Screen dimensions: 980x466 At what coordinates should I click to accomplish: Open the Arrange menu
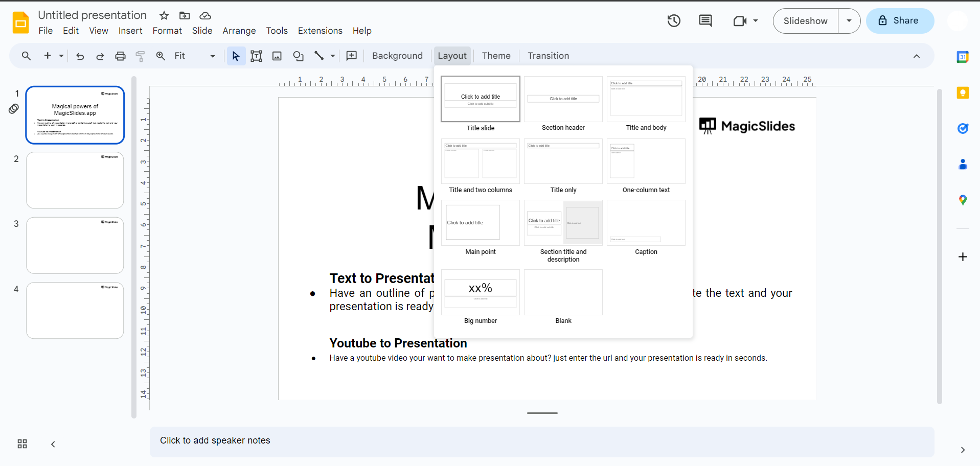tap(239, 31)
